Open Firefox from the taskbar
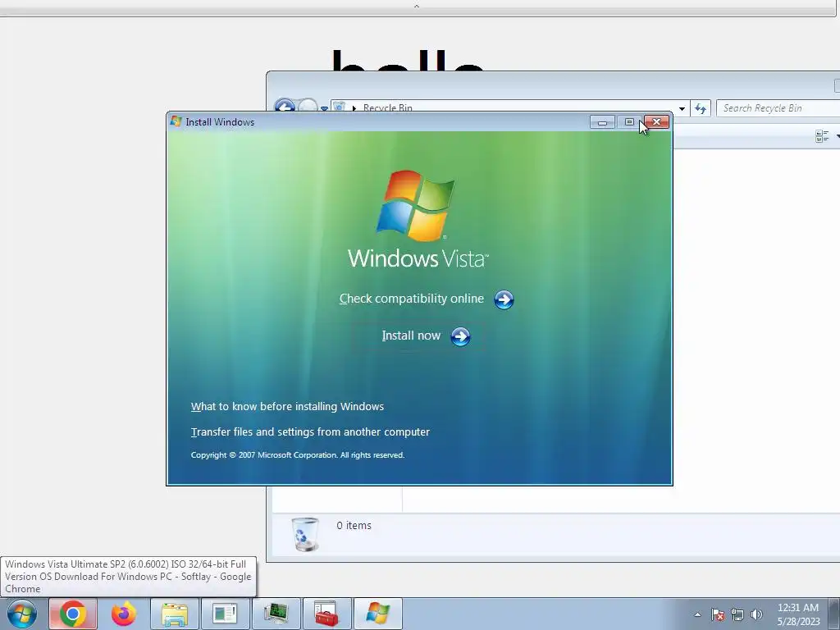The image size is (840, 630). 124,614
